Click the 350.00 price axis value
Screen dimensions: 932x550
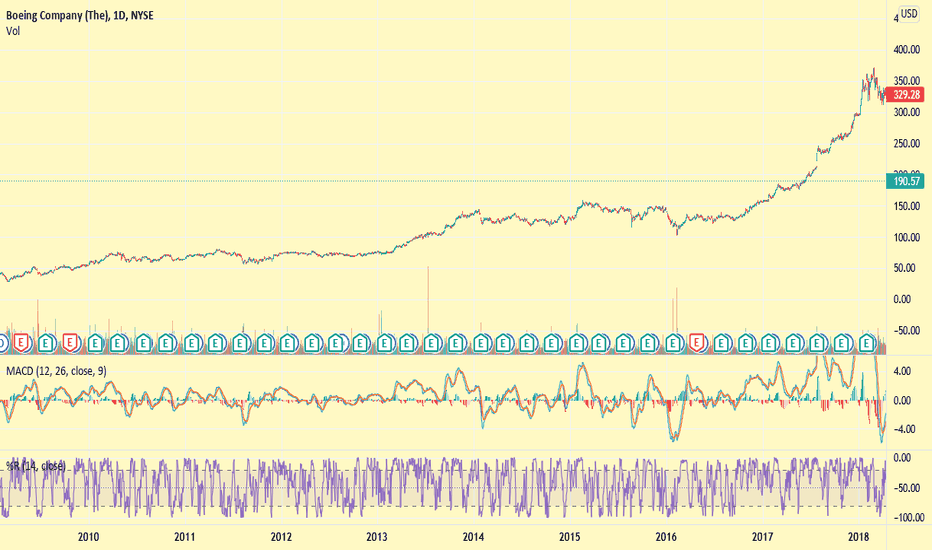(906, 81)
